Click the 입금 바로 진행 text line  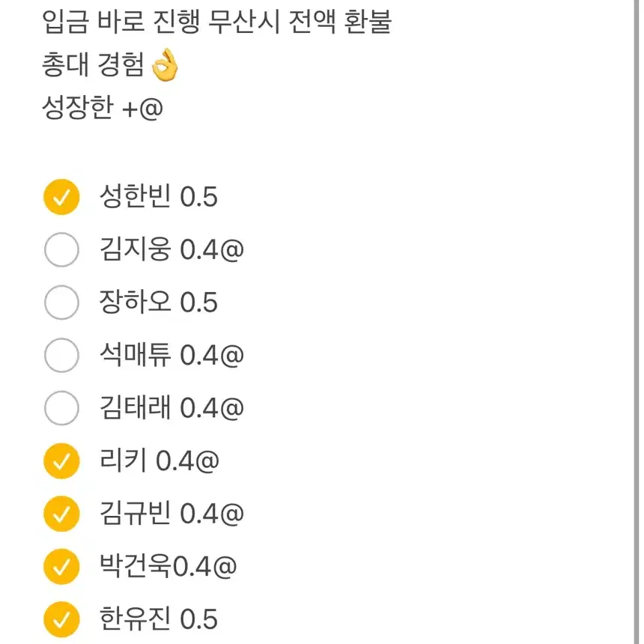coord(216,22)
